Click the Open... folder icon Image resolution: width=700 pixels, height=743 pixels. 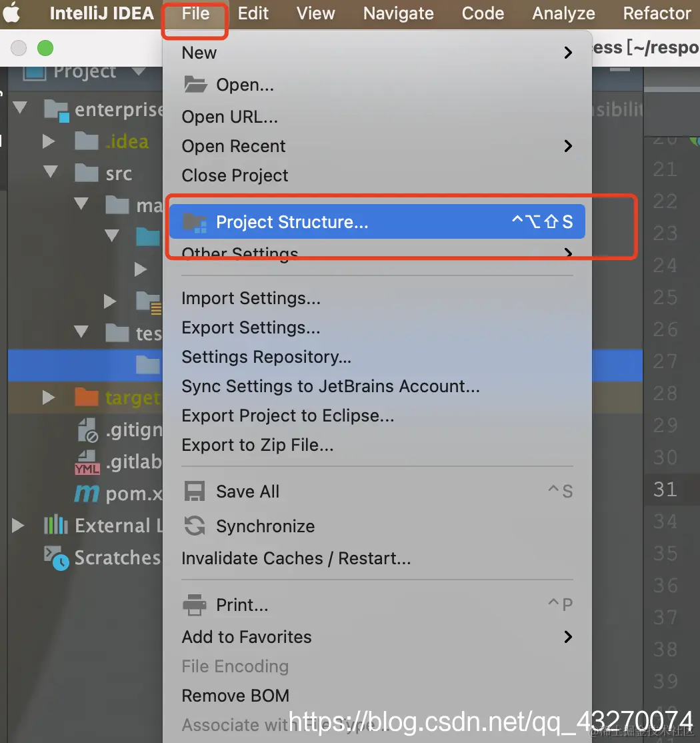(x=195, y=85)
